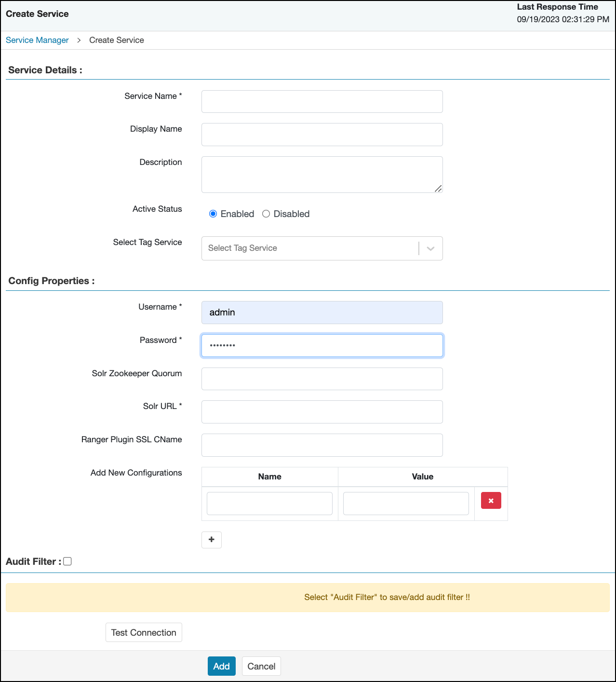This screenshot has height=682, width=616.
Task: Click the plus icon to add configuration row
Action: (212, 540)
